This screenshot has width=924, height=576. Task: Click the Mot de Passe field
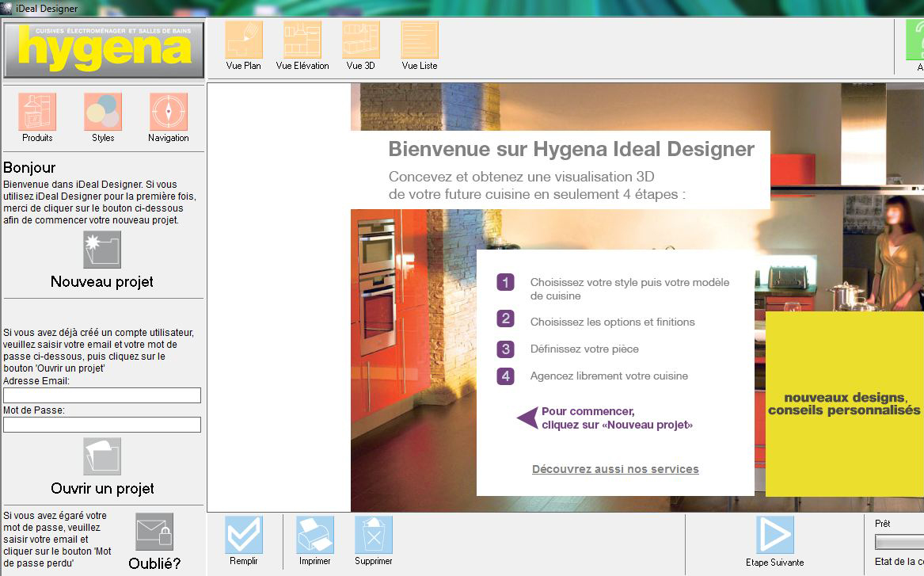tap(102, 425)
